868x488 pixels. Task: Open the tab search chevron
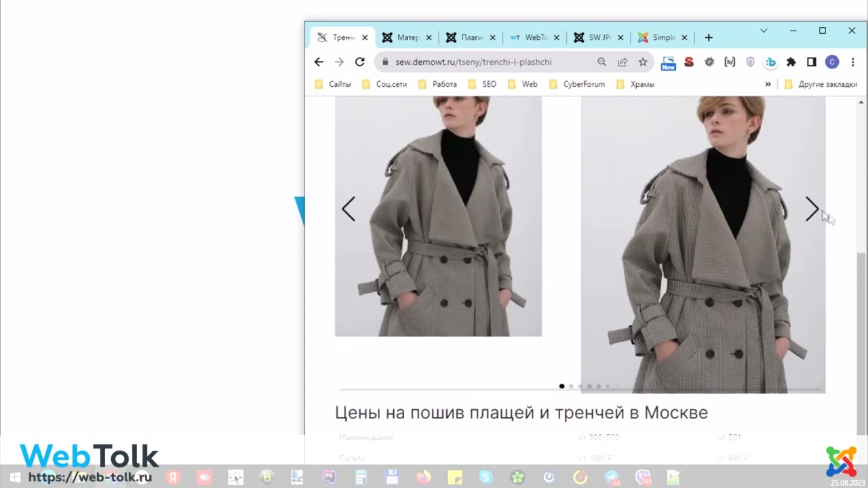(764, 30)
